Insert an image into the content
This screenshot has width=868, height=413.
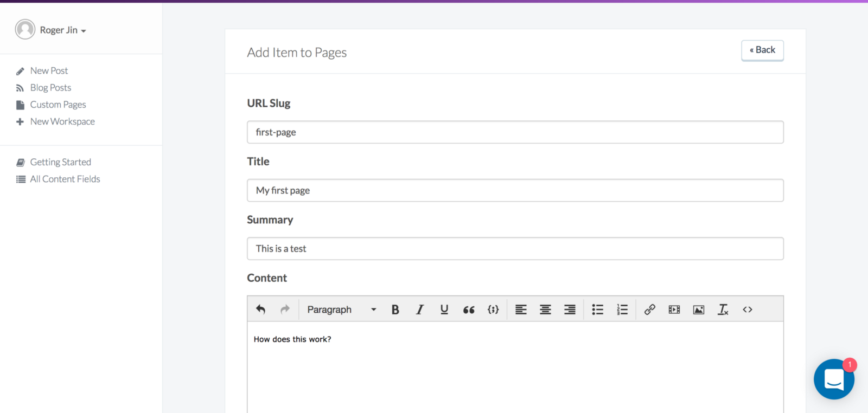click(698, 309)
